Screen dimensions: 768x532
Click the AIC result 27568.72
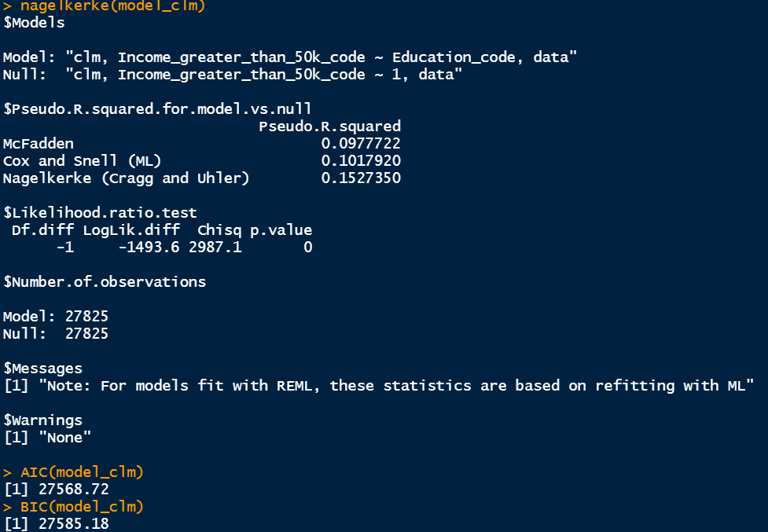click(x=73, y=490)
